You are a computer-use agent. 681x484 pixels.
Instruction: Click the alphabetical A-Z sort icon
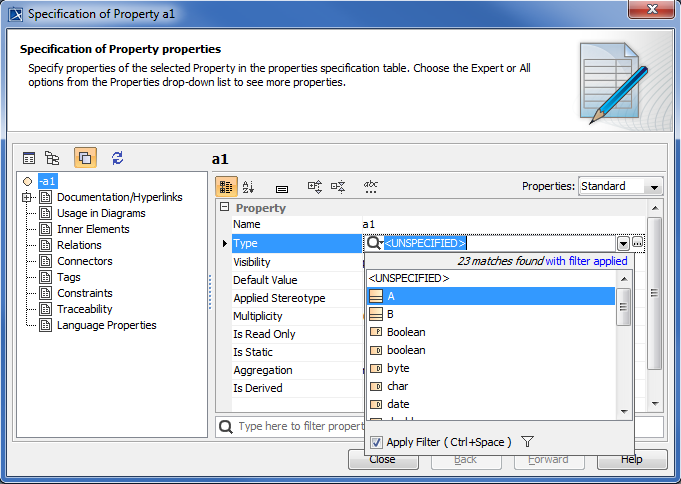pyautogui.click(x=248, y=187)
